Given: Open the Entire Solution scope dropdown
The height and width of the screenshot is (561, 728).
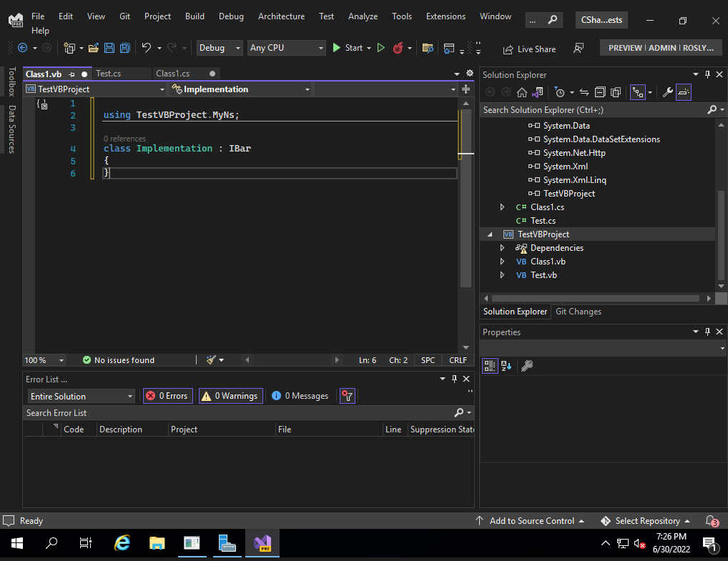Looking at the screenshot, I should [81, 396].
